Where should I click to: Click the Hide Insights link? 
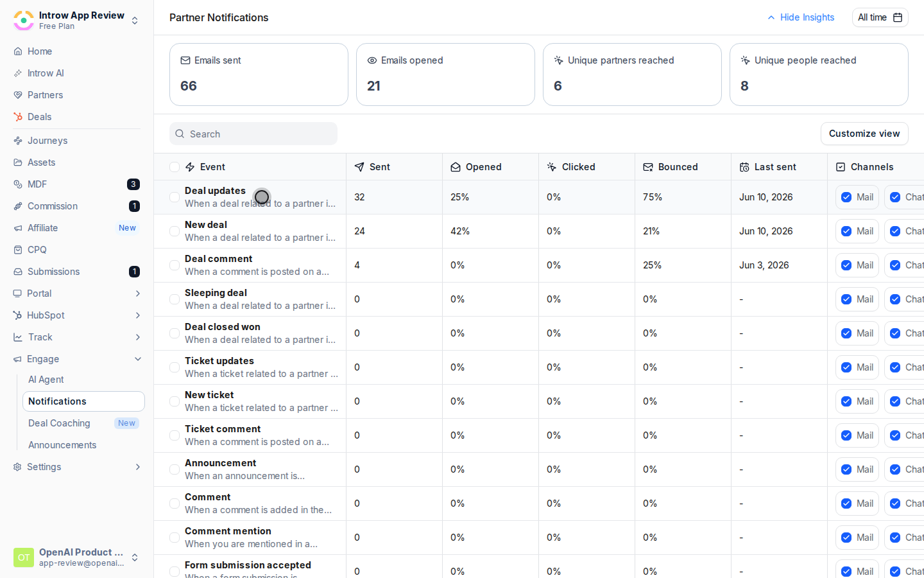tap(807, 17)
